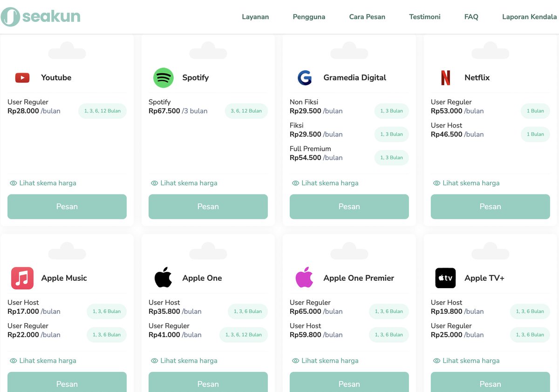Click the Seakun logo in header
This screenshot has width=559, height=392.
click(x=41, y=17)
